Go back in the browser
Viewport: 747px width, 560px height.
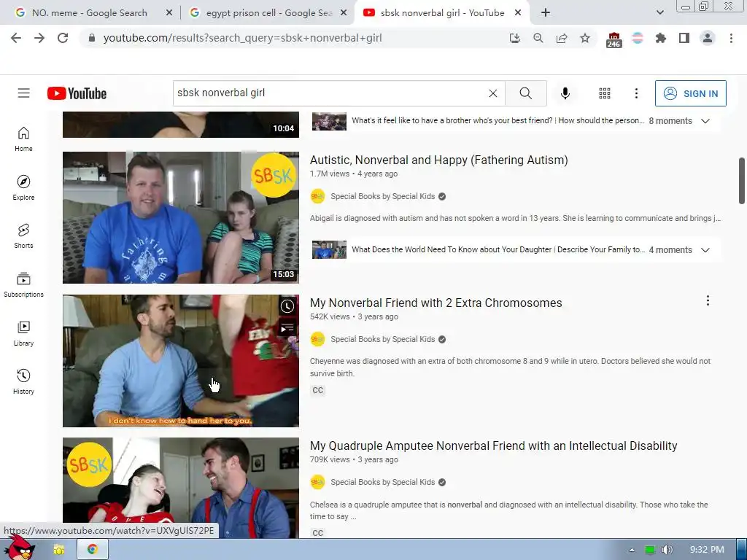[x=16, y=38]
